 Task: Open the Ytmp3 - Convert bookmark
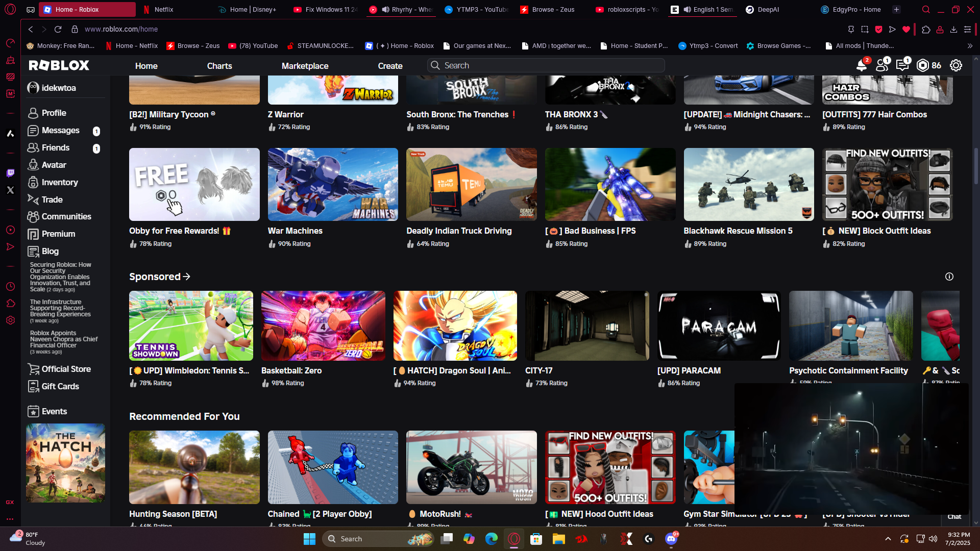pyautogui.click(x=708, y=45)
